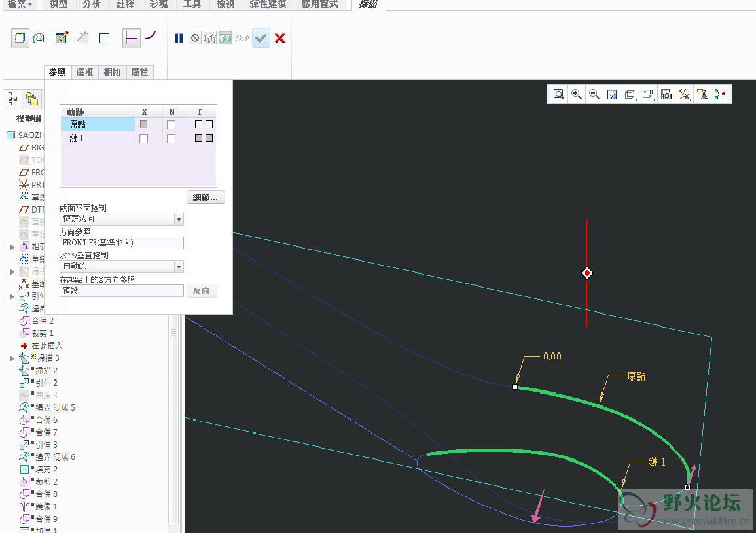Click the Refit view icon
Image resolution: width=756 pixels, height=533 pixels.
pos(558,94)
